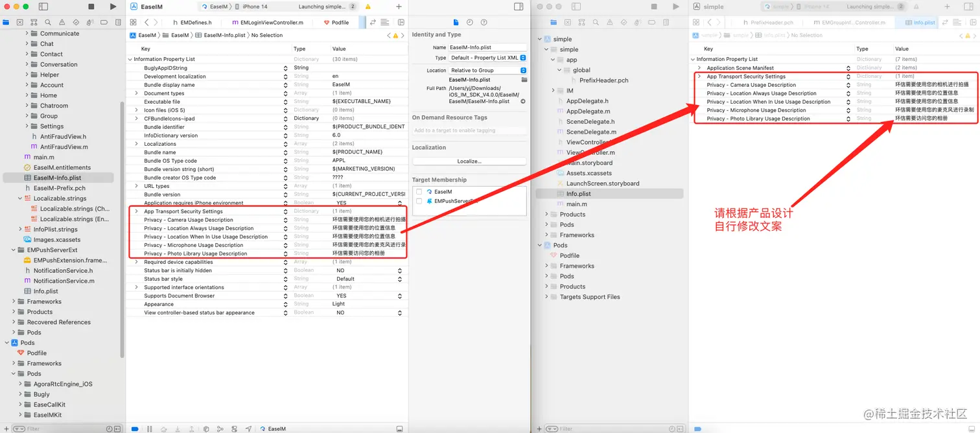Screen dimensions: 980x433
Task: Click the adjust editor options lines icon in EaseIM
Action: (x=385, y=22)
